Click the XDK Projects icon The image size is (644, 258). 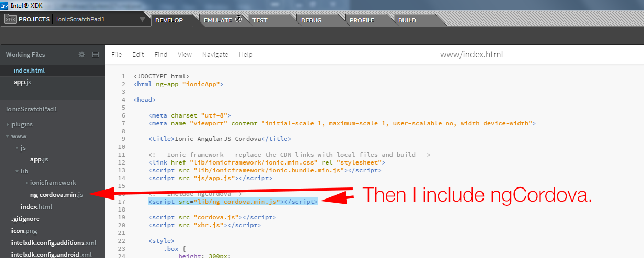(10, 19)
